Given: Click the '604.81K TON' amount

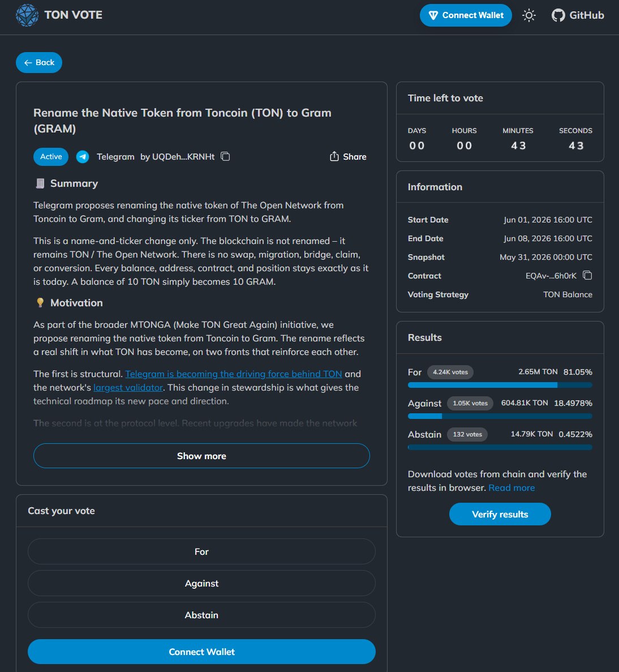Looking at the screenshot, I should coord(525,403).
